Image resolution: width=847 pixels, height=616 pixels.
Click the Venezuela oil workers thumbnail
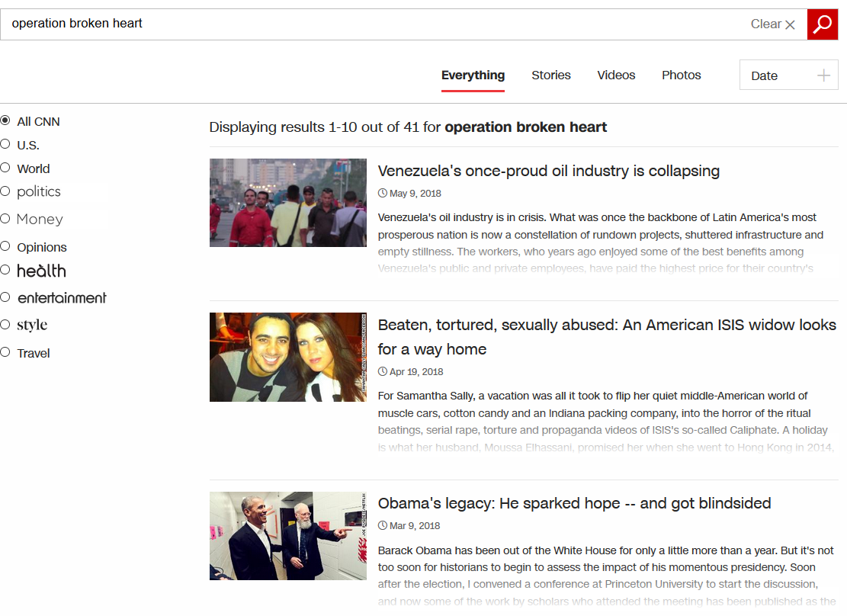point(288,203)
